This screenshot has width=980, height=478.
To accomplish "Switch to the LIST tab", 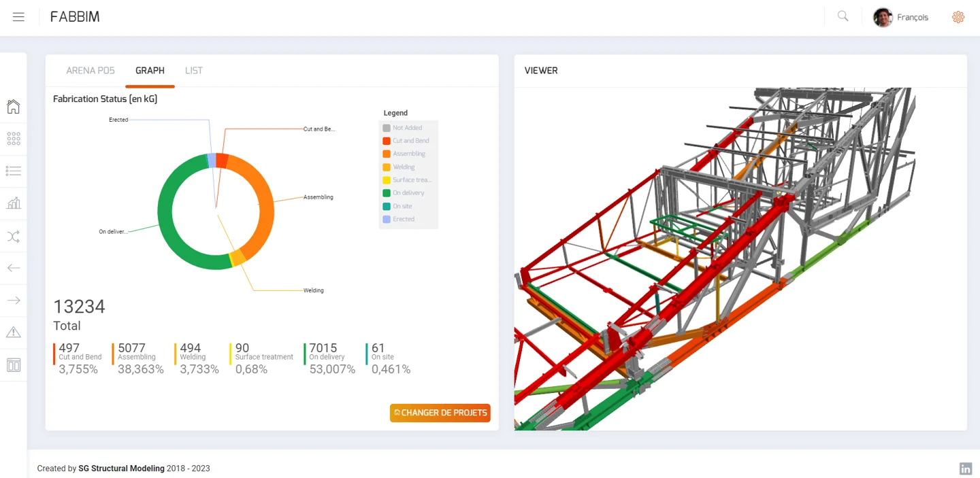I will (194, 71).
